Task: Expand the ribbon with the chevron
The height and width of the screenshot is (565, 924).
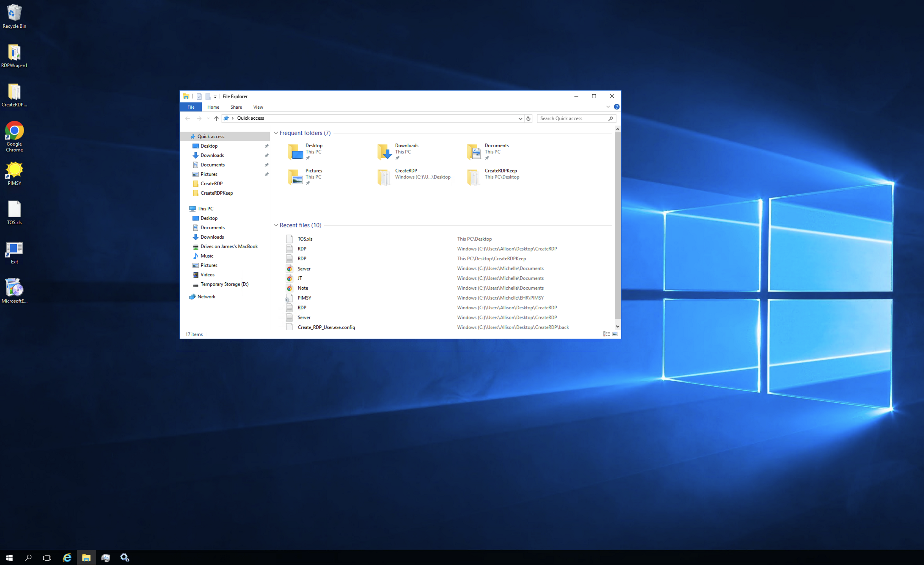Action: 608,107
